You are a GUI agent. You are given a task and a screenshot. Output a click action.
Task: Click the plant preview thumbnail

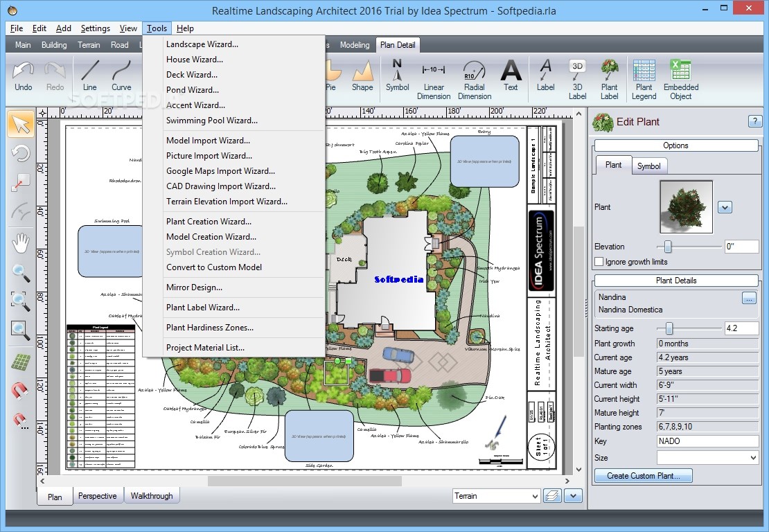[686, 206]
